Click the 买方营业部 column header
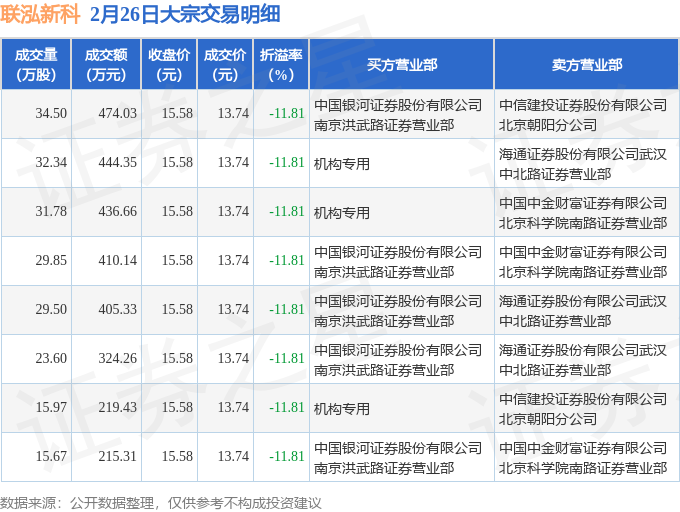The image size is (680, 512). tap(402, 65)
